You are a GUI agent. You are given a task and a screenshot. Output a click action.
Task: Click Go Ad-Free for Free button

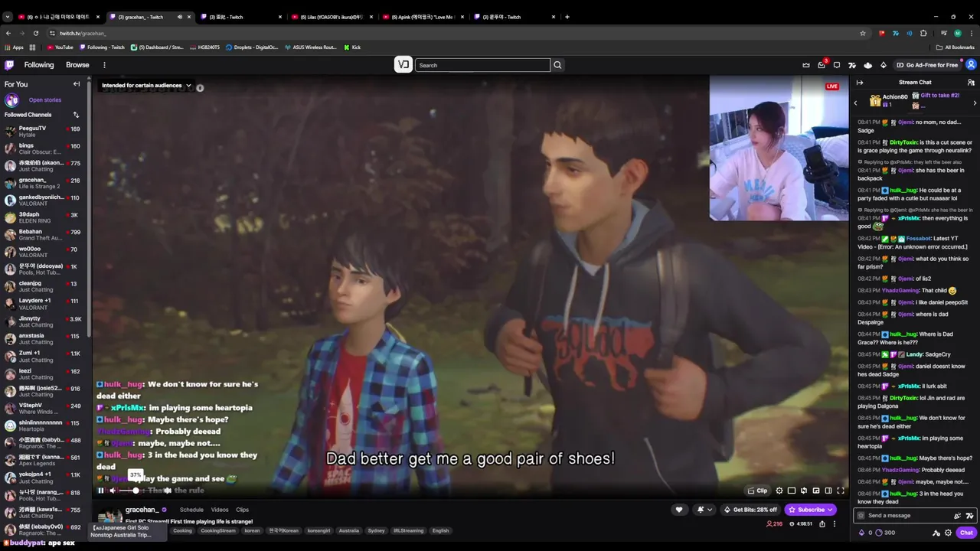pos(927,65)
